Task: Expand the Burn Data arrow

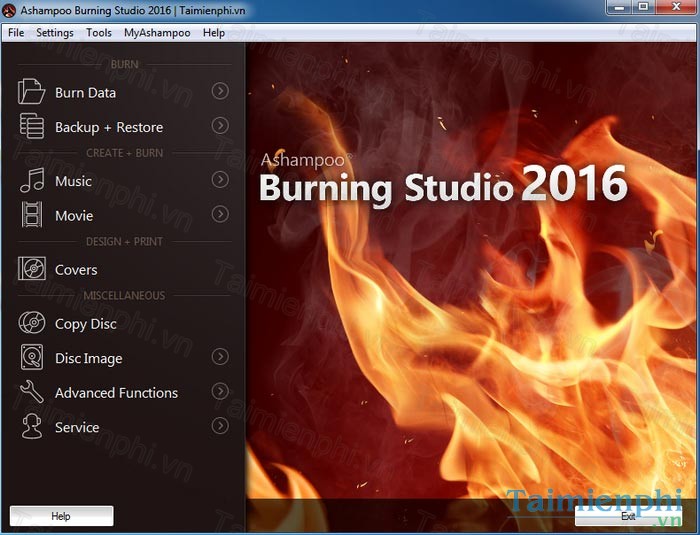Action: click(220, 92)
